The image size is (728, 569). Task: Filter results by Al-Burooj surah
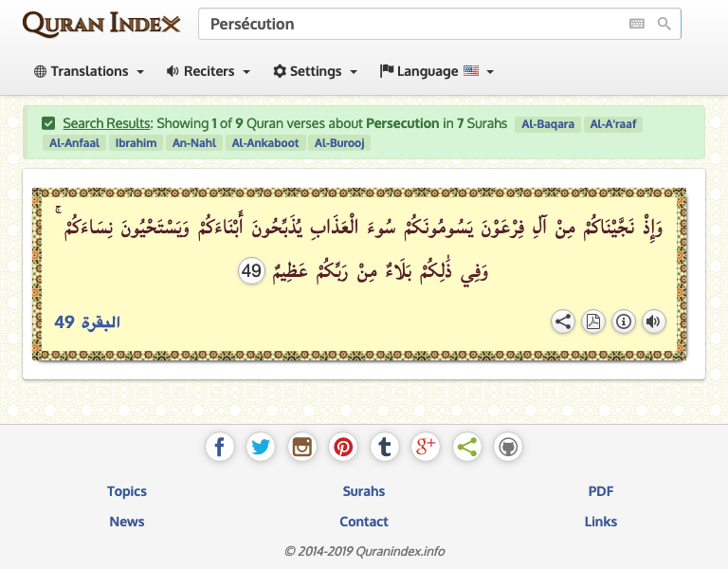coord(339,143)
